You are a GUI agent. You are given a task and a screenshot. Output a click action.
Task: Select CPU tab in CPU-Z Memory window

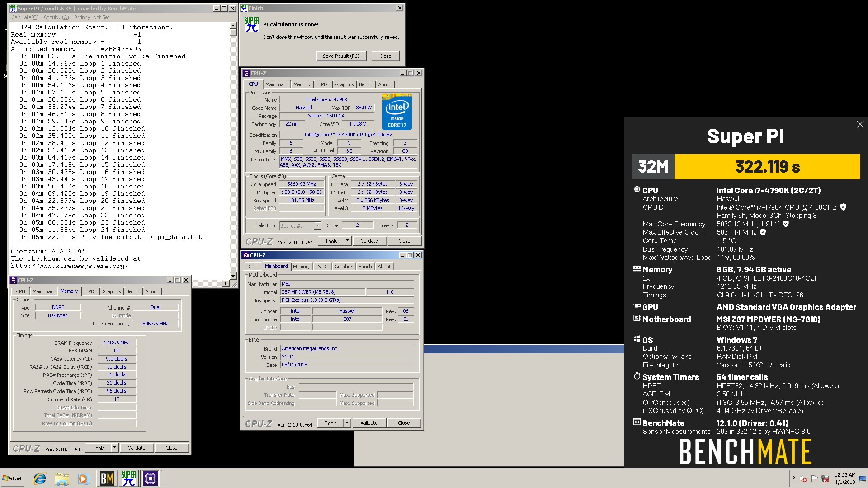(x=21, y=291)
